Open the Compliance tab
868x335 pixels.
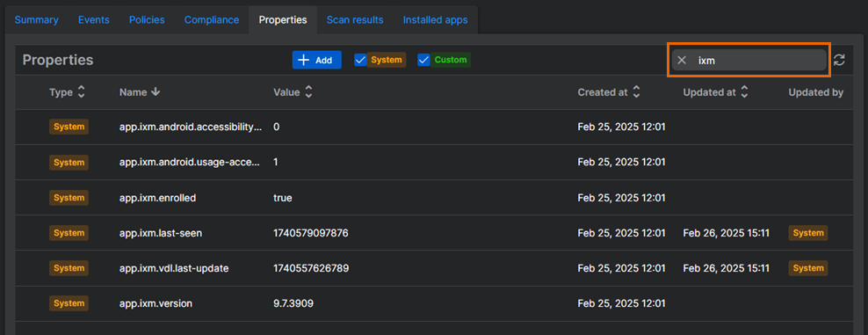pyautogui.click(x=212, y=20)
